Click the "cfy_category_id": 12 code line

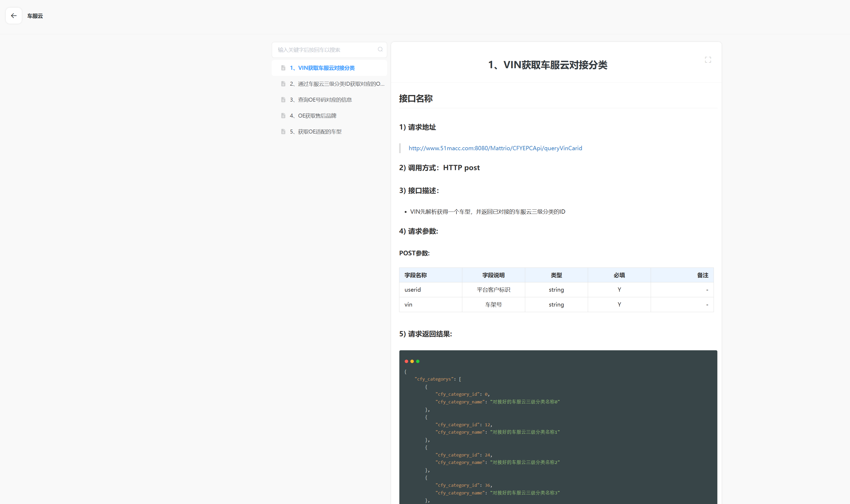tap(464, 425)
